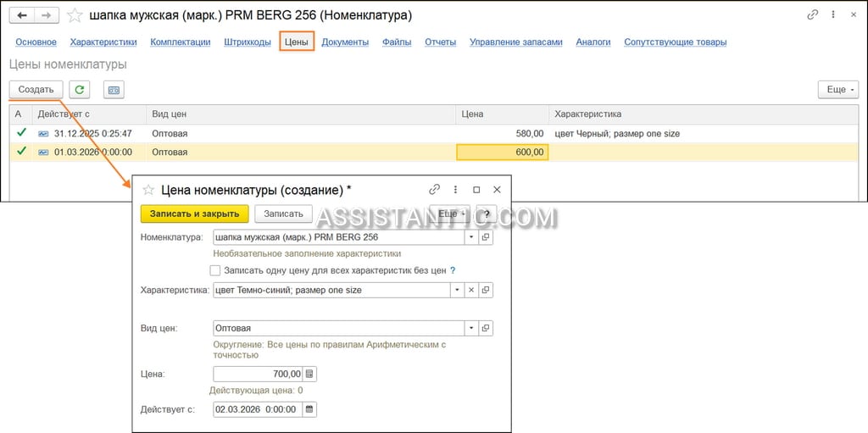Copy the link using the main window chain icon
This screenshot has width=868, height=433.
[x=813, y=15]
